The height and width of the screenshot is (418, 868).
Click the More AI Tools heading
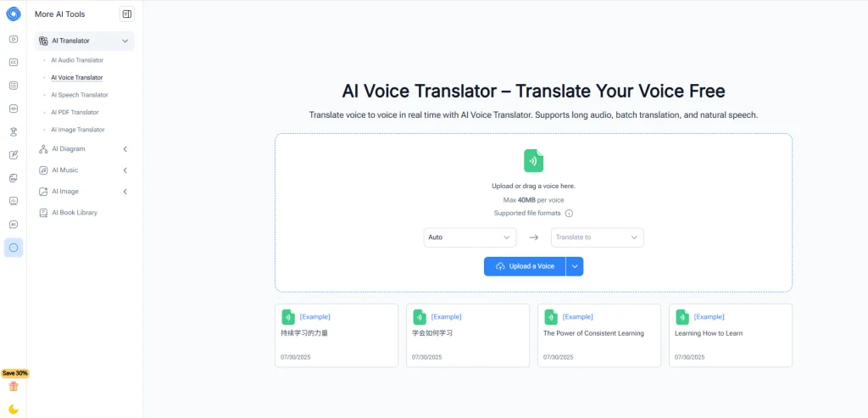pyautogui.click(x=60, y=14)
